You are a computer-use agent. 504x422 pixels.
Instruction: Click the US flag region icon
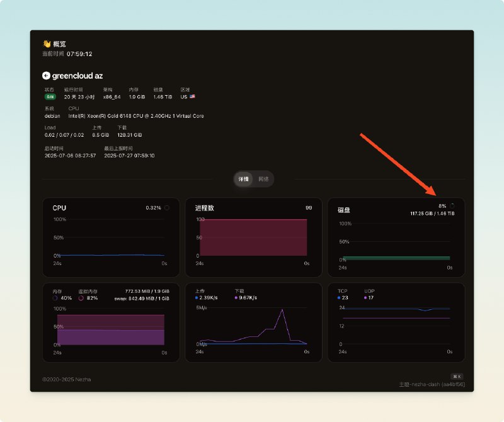click(192, 96)
